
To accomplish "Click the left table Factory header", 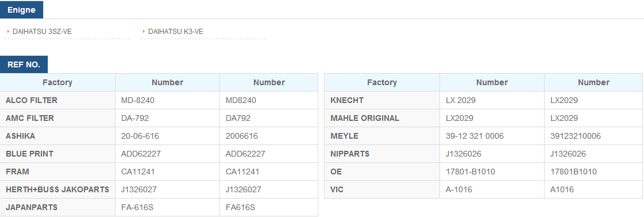I will tap(57, 82).
